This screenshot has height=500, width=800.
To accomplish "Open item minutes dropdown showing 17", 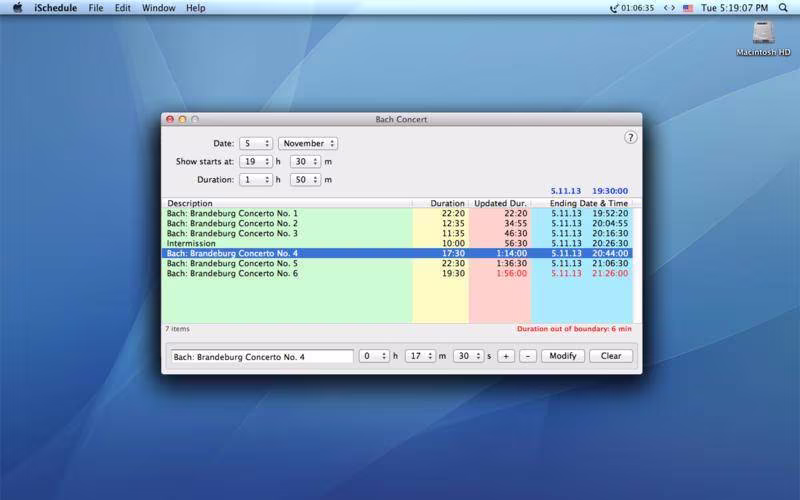I will tap(420, 356).
